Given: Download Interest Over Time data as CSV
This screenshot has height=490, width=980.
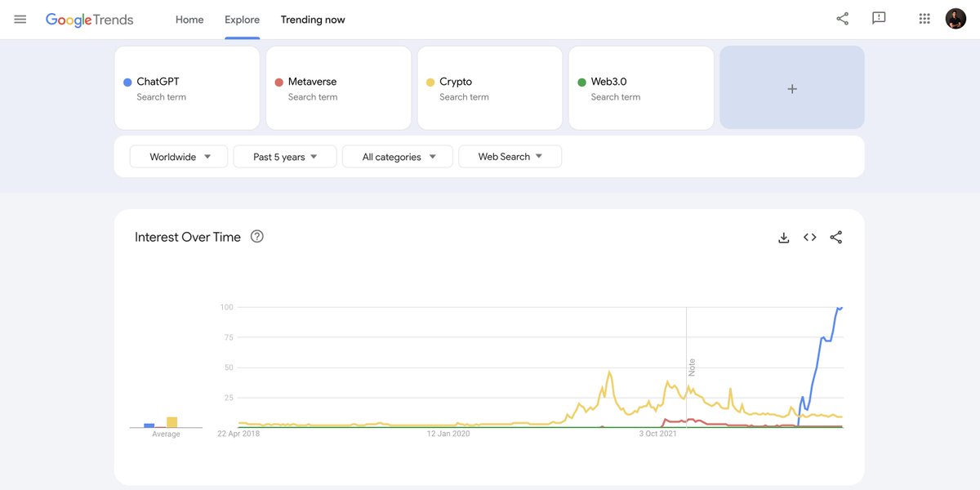Looking at the screenshot, I should pyautogui.click(x=784, y=238).
